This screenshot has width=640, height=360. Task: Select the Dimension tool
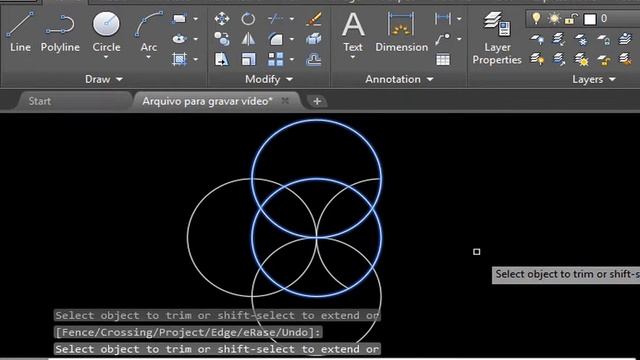[x=401, y=32]
